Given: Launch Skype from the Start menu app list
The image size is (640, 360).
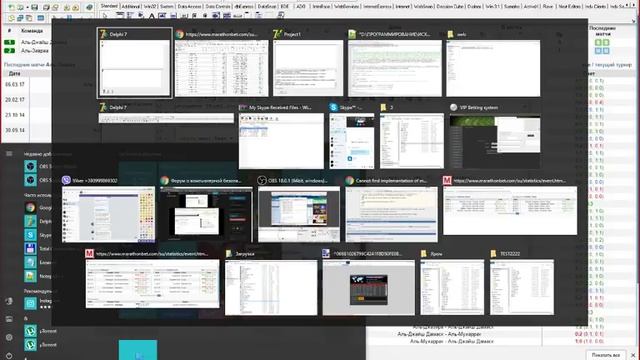Looking at the screenshot, I should click(x=30, y=235).
